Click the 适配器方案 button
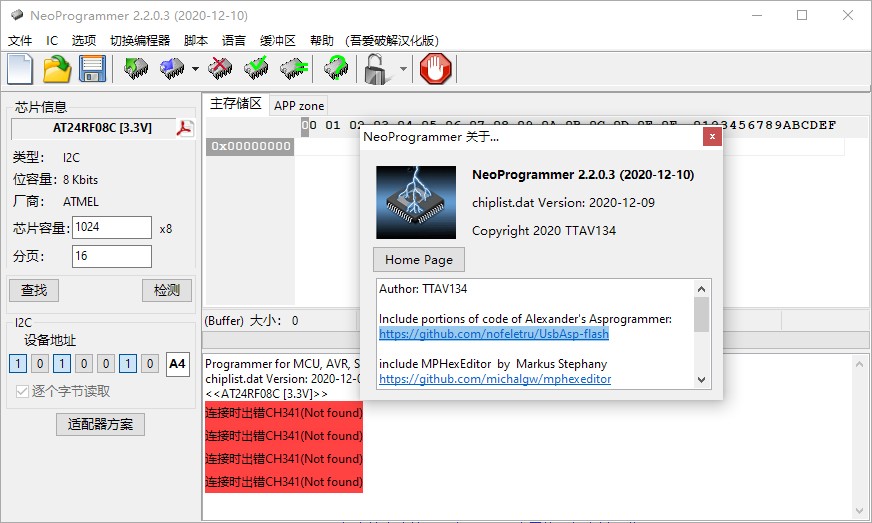The height and width of the screenshot is (523, 872). [x=100, y=425]
